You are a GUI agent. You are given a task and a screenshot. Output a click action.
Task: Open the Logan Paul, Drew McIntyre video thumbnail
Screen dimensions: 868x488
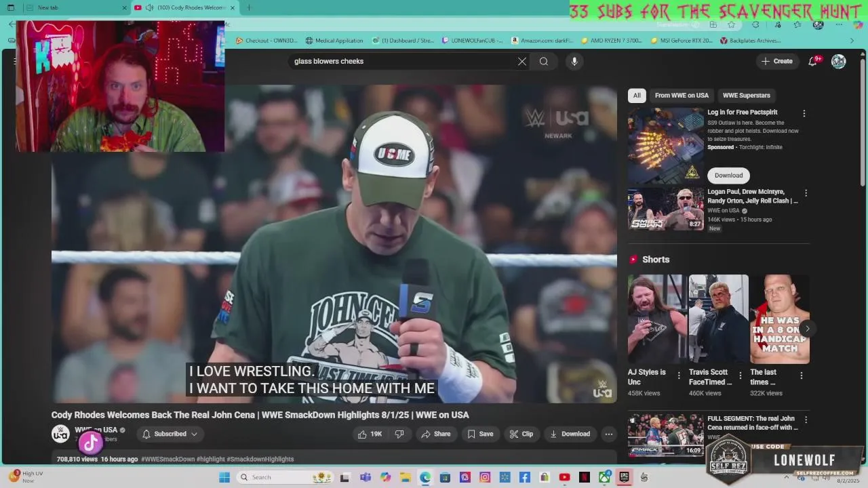[x=666, y=209]
